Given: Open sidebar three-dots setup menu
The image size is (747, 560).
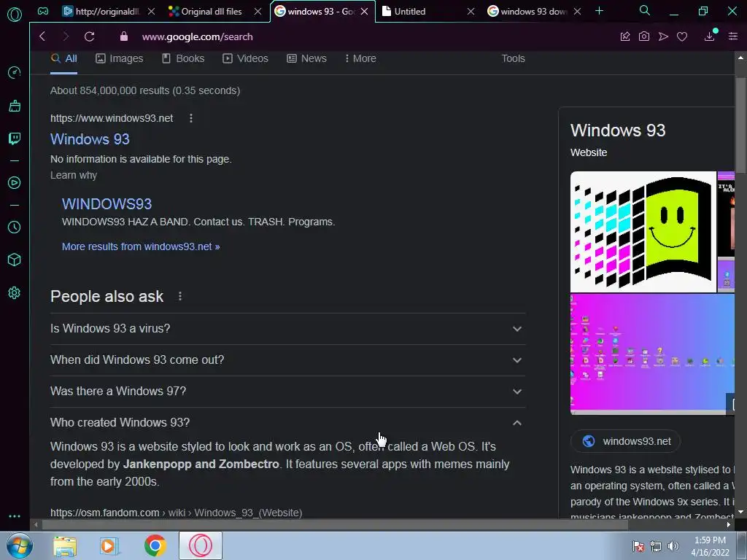Looking at the screenshot, I should tap(15, 516).
